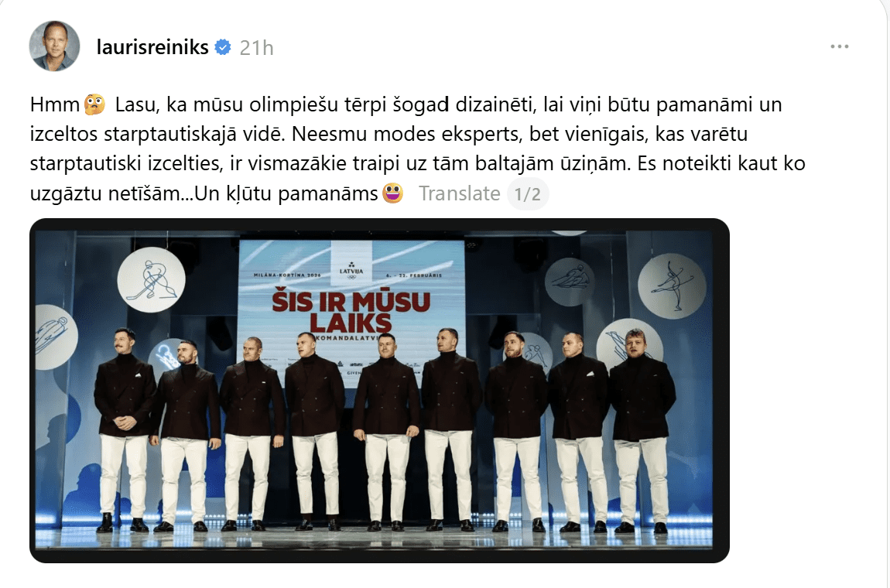The image size is (890, 588).
Task: Click the luge pictogram at photo's left edge
Action: tap(54, 337)
